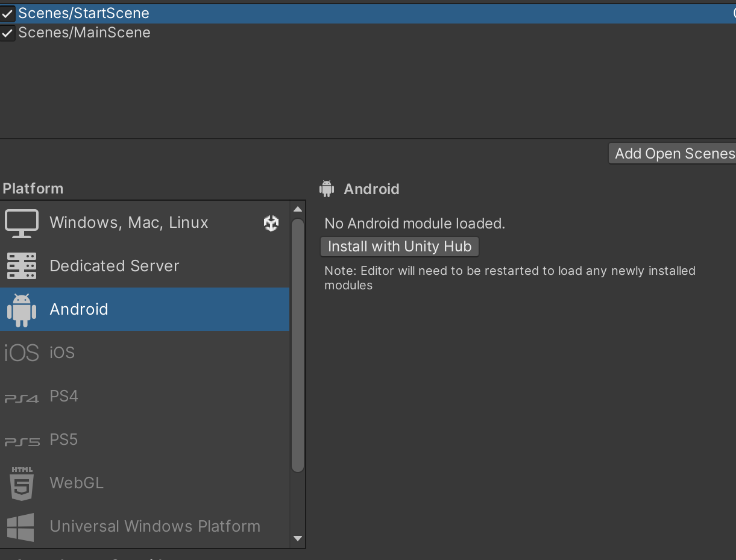Click the Android robot icon in platform list
The height and width of the screenshot is (560, 736).
(x=22, y=310)
